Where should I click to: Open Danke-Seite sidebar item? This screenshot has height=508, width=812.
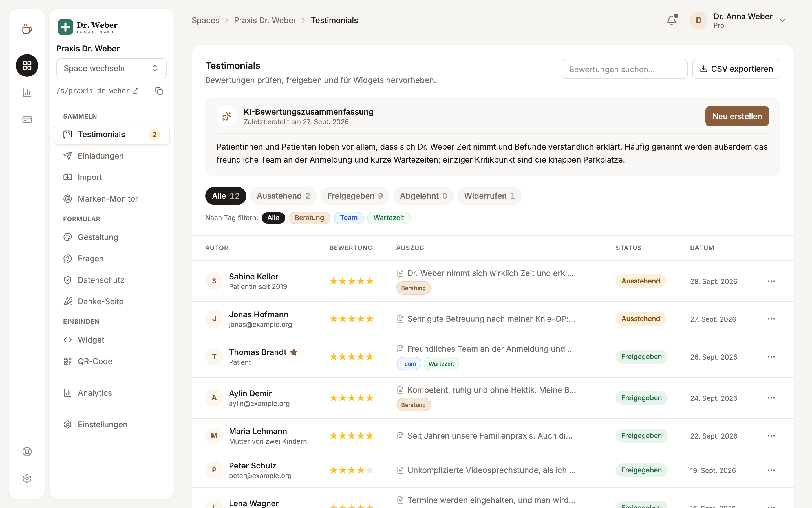(111, 301)
